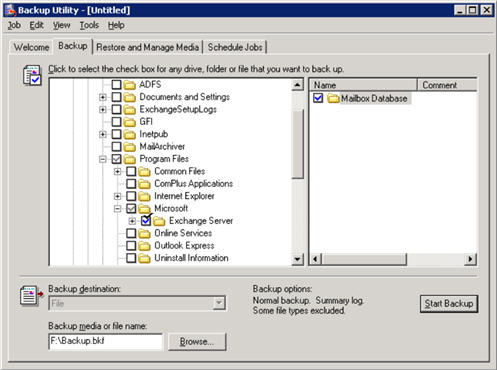This screenshot has height=370, width=497.
Task: Open the Edit menu
Action: (x=36, y=25)
